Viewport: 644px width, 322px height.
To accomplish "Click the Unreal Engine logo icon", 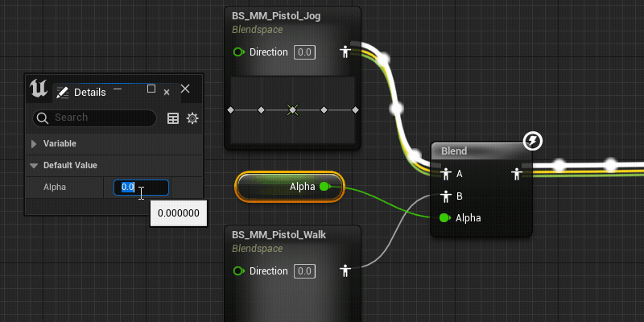I will pos(39,89).
